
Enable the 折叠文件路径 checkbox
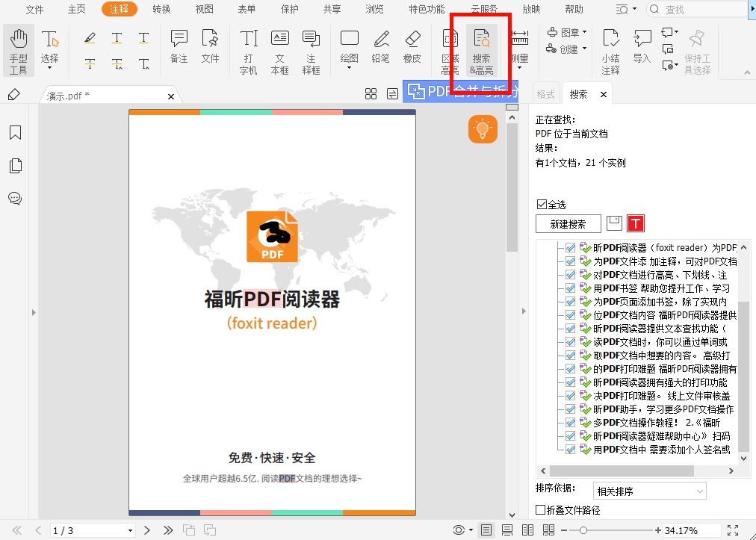pyautogui.click(x=540, y=509)
